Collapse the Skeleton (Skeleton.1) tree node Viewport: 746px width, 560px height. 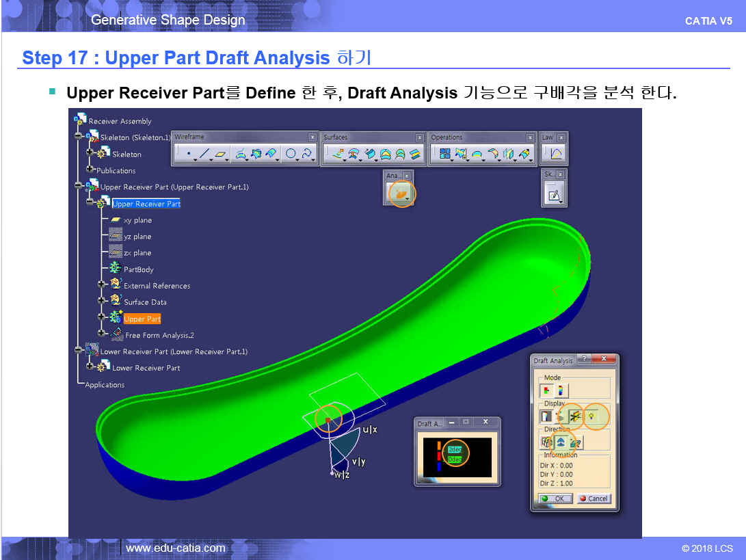coord(79,137)
